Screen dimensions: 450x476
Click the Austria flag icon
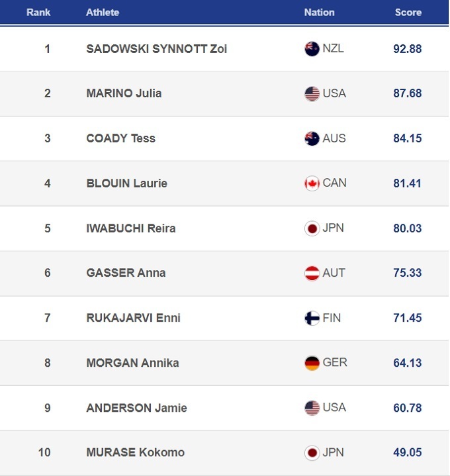coord(312,273)
